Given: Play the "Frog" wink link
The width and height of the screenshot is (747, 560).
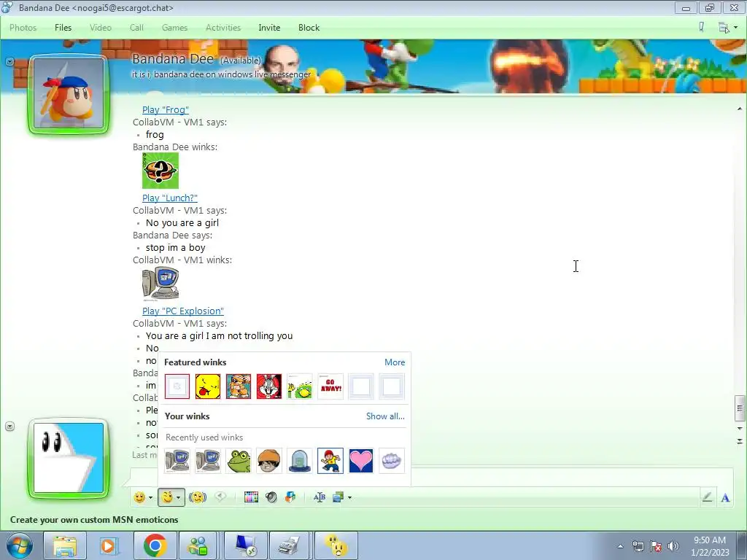Looking at the screenshot, I should tap(166, 110).
